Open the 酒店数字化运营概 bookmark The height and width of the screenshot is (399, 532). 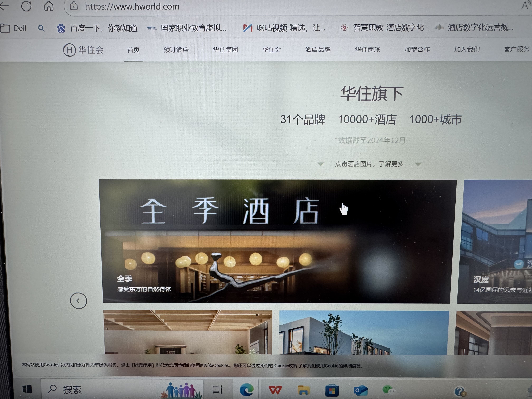pos(474,28)
